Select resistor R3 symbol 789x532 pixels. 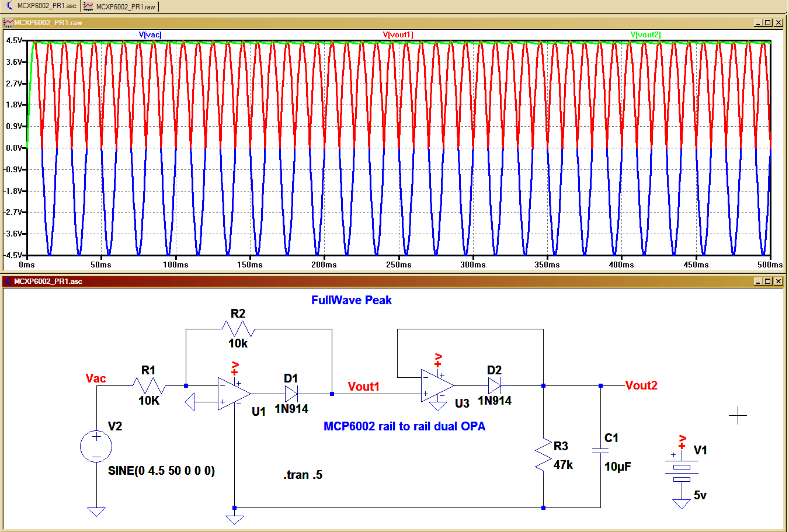pos(543,454)
